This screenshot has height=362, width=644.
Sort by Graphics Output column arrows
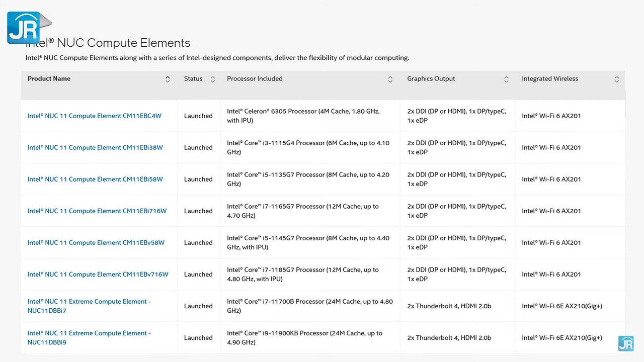(507, 79)
